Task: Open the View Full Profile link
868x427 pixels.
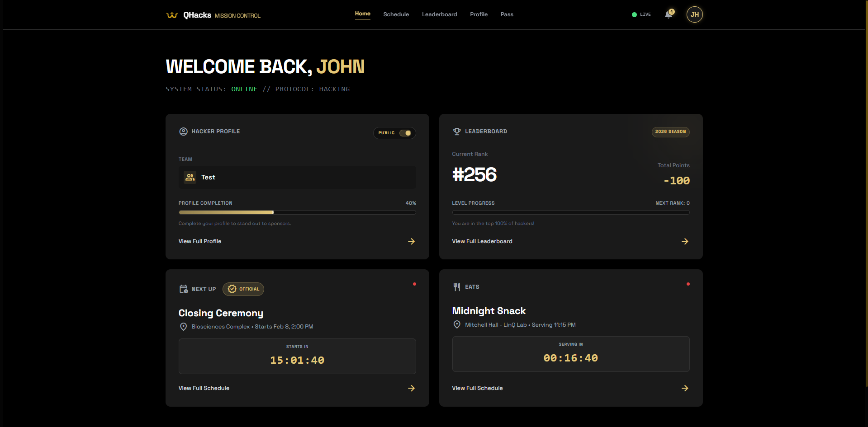Action: click(x=200, y=241)
